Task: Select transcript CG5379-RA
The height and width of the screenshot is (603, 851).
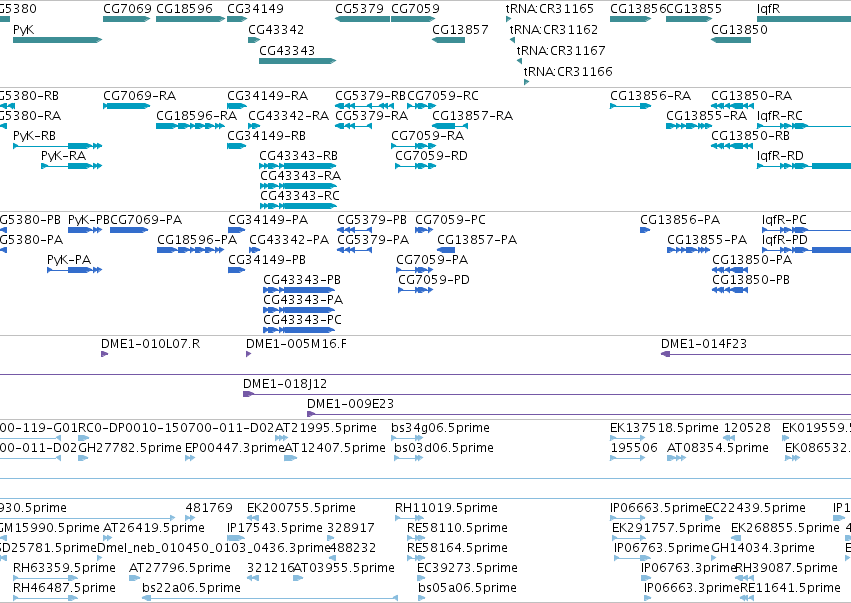Action: pyautogui.click(x=353, y=126)
